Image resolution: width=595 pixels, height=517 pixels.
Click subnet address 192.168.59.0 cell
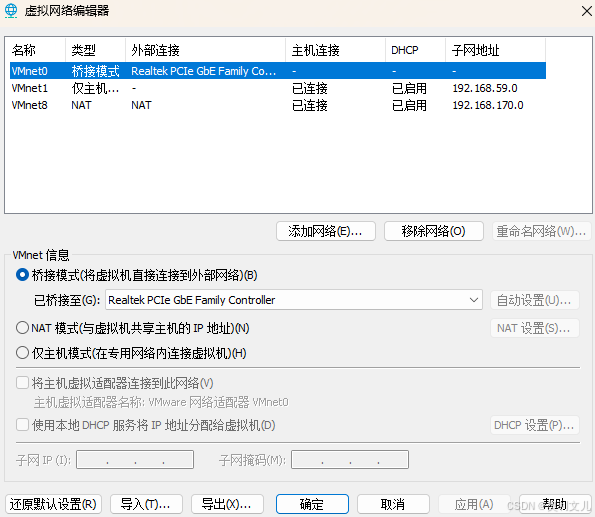click(x=485, y=88)
